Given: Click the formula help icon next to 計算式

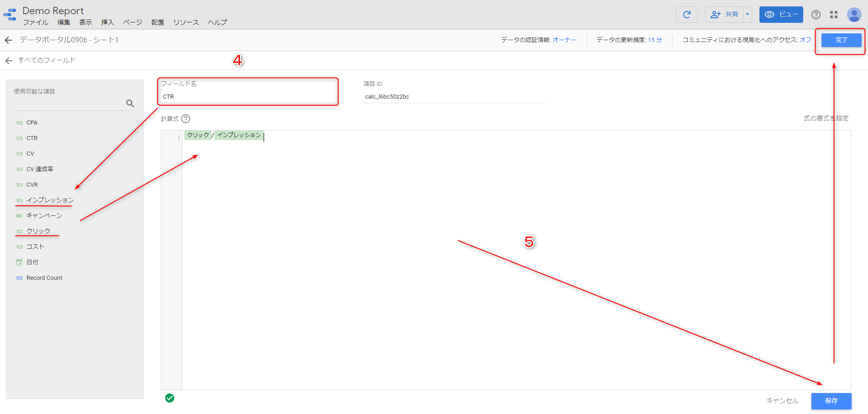Looking at the screenshot, I should 186,119.
